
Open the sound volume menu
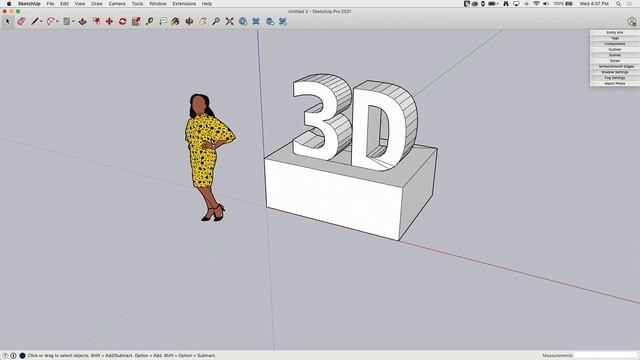[546, 4]
